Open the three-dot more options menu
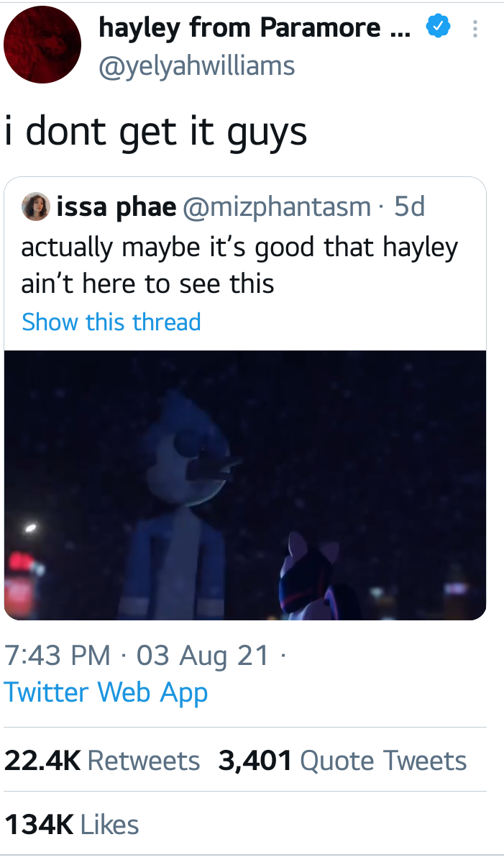This screenshot has height=860, width=504. pos(474,29)
